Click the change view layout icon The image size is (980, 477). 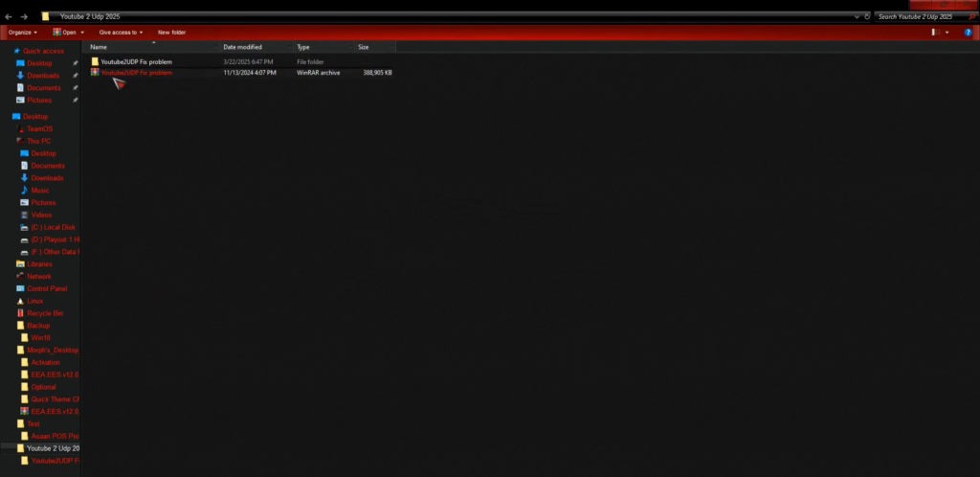[x=936, y=32]
